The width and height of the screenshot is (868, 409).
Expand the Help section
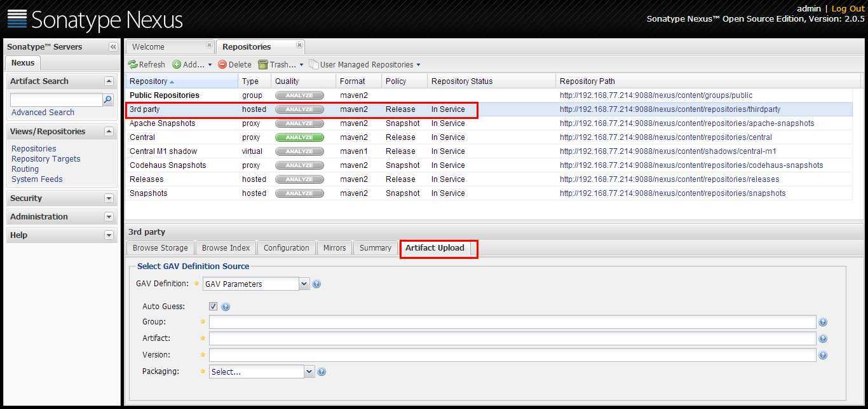tap(109, 235)
